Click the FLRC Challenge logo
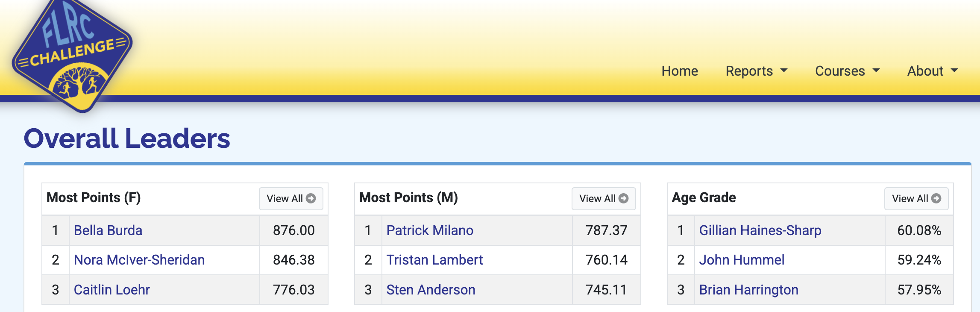 pyautogui.click(x=72, y=53)
